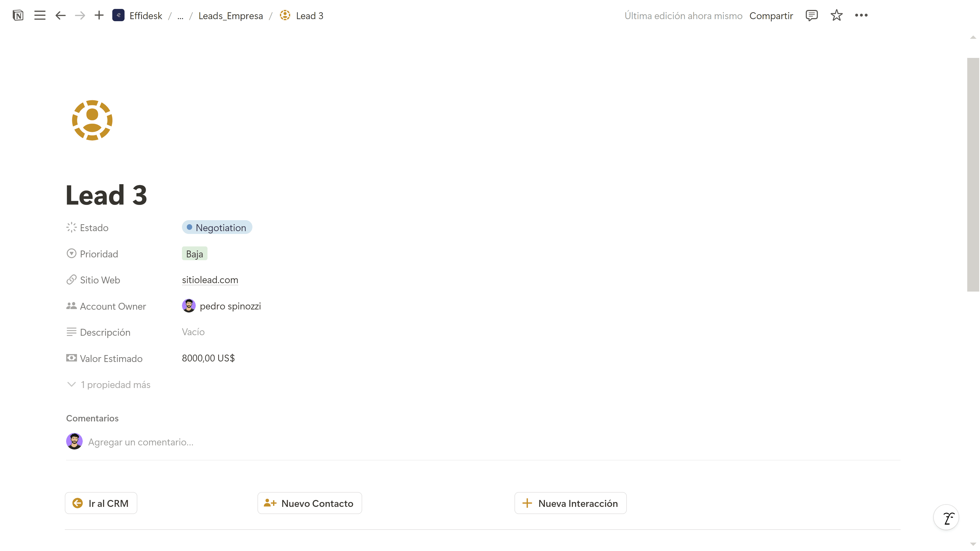The image size is (980, 551).
Task: Click the vertical scrollbar thumb
Action: pos(973,174)
